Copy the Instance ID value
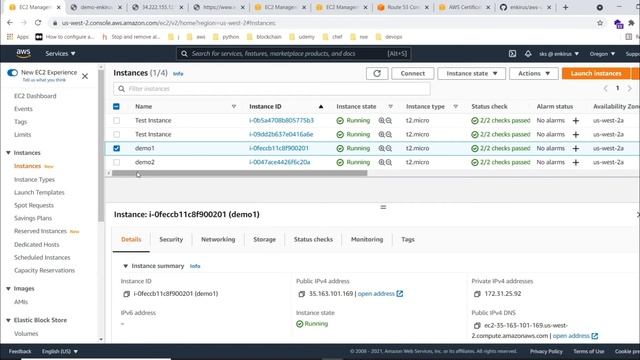Viewport: 640px width, 360px height. click(127, 294)
